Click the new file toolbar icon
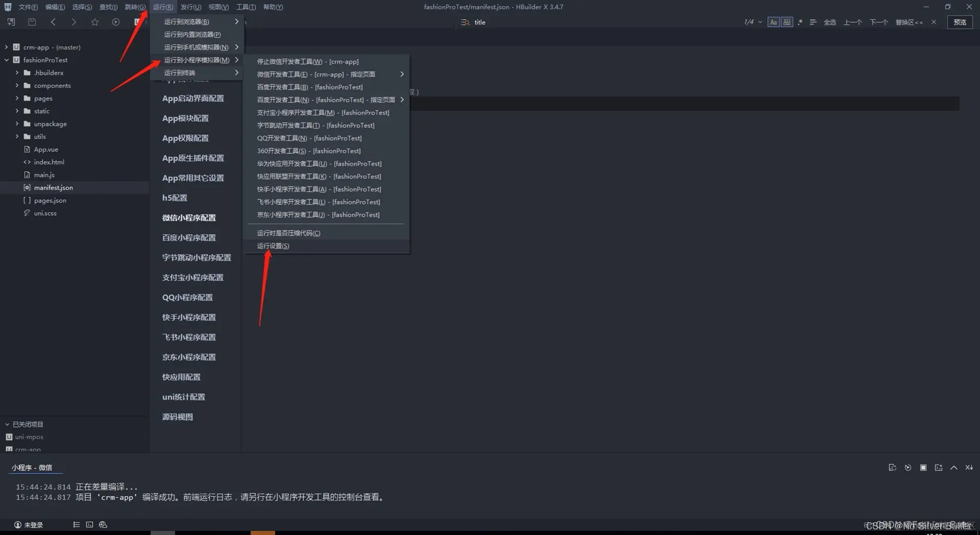 point(11,22)
